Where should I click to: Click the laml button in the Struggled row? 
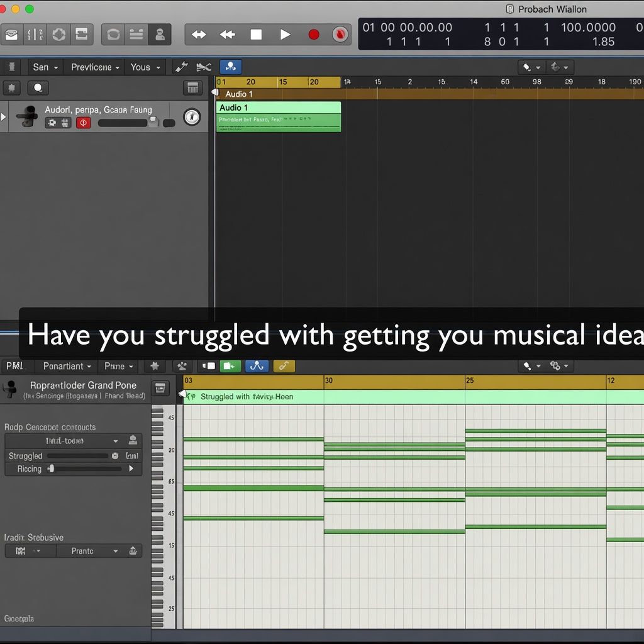[x=132, y=455]
